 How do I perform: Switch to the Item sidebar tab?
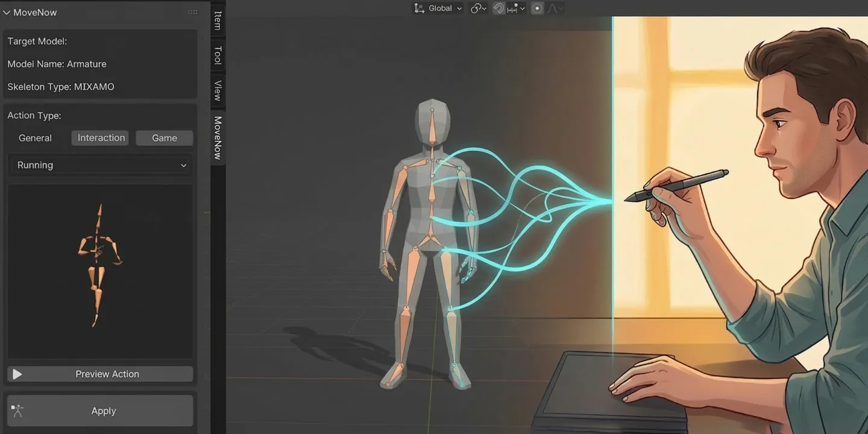pos(218,20)
